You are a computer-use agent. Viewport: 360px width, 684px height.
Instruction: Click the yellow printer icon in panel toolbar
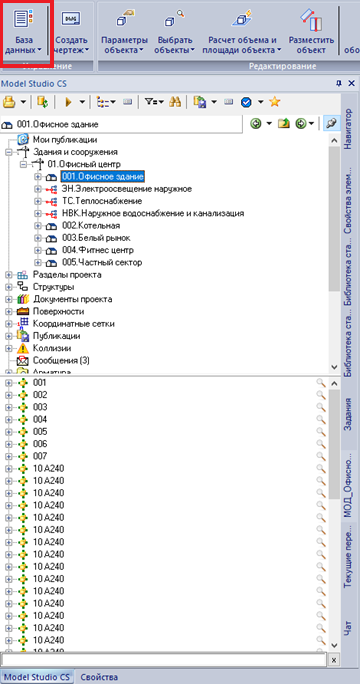tap(10, 102)
